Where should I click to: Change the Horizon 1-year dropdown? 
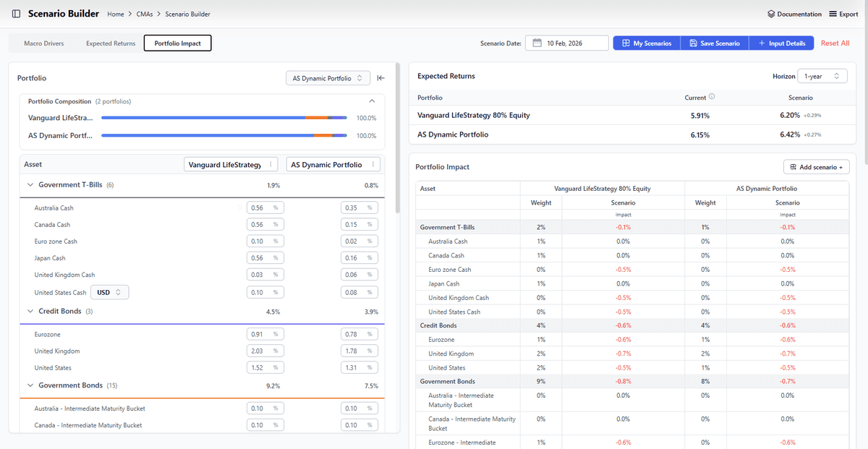(822, 76)
